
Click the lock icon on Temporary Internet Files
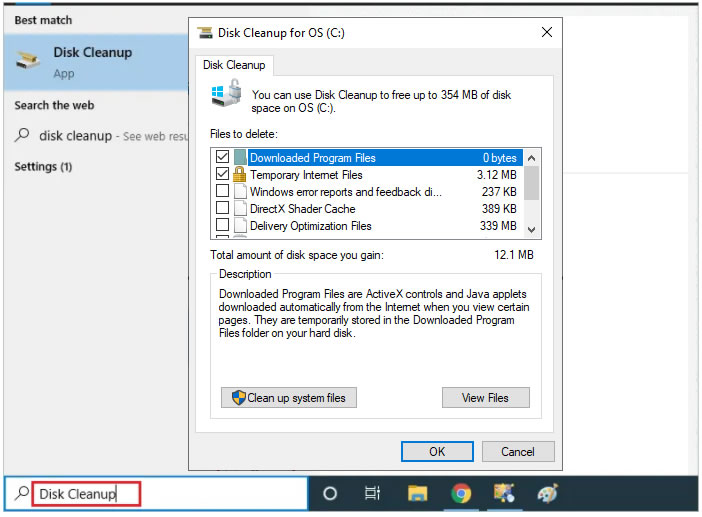(240, 174)
